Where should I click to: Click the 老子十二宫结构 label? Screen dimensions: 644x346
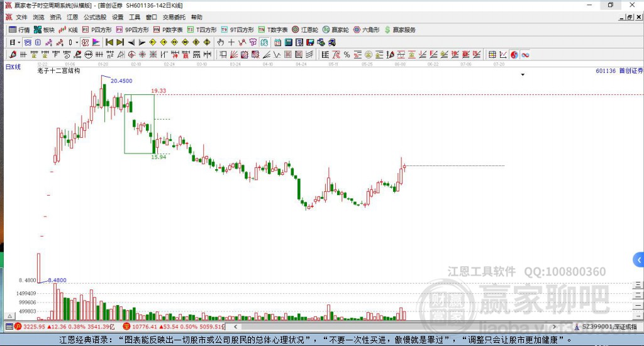tap(58, 70)
